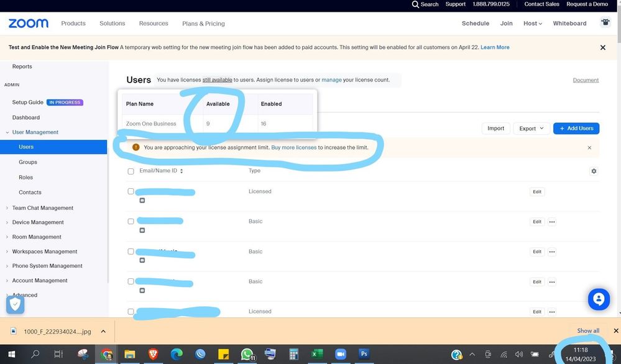Click the search magnifier in the top bar

416,4
